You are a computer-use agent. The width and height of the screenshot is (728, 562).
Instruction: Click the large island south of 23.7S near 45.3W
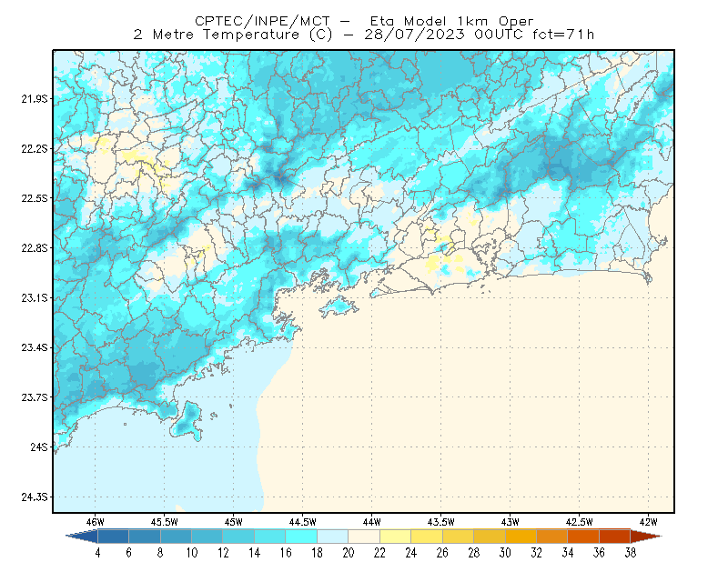coord(187,421)
